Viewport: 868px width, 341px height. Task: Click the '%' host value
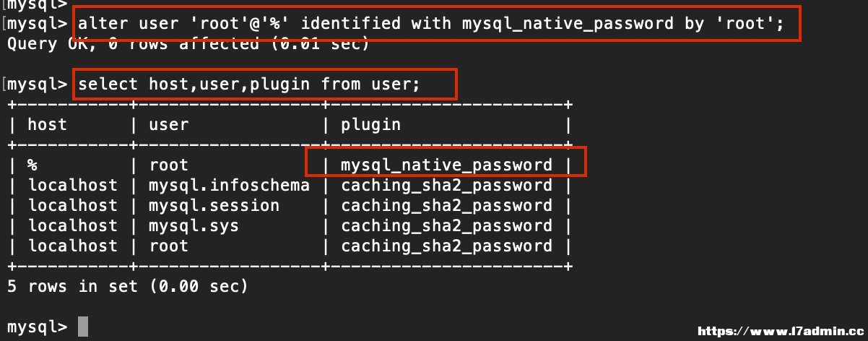(32, 165)
